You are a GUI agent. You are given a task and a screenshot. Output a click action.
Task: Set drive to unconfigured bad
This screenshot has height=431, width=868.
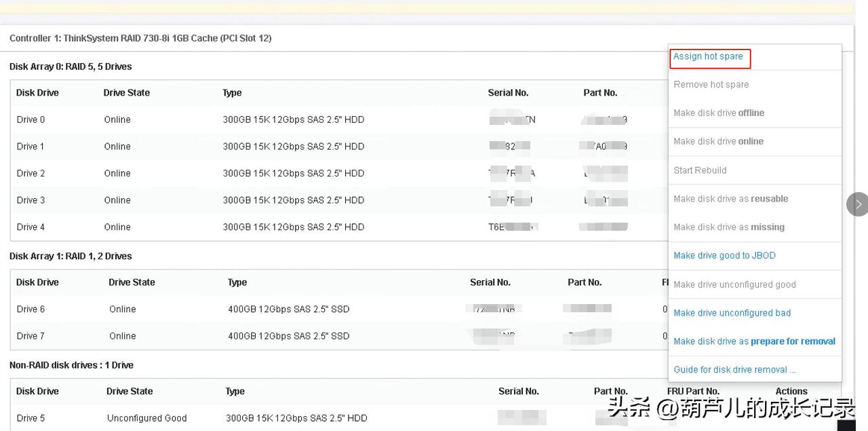pyautogui.click(x=732, y=313)
